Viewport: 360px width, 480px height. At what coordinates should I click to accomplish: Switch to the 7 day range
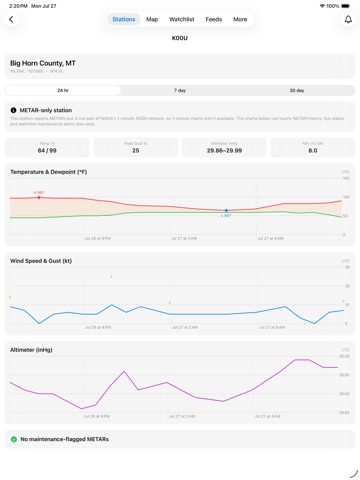pyautogui.click(x=180, y=90)
